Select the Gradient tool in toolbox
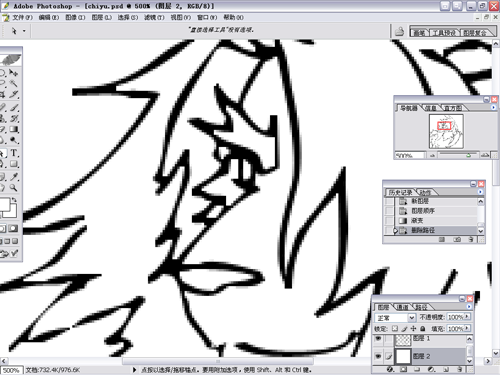The image size is (500, 375). [x=14, y=129]
